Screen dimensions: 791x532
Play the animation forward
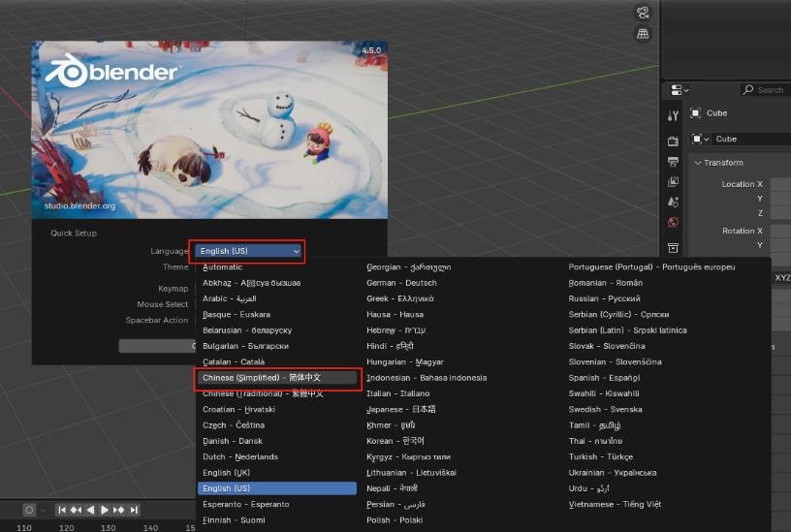[x=105, y=510]
